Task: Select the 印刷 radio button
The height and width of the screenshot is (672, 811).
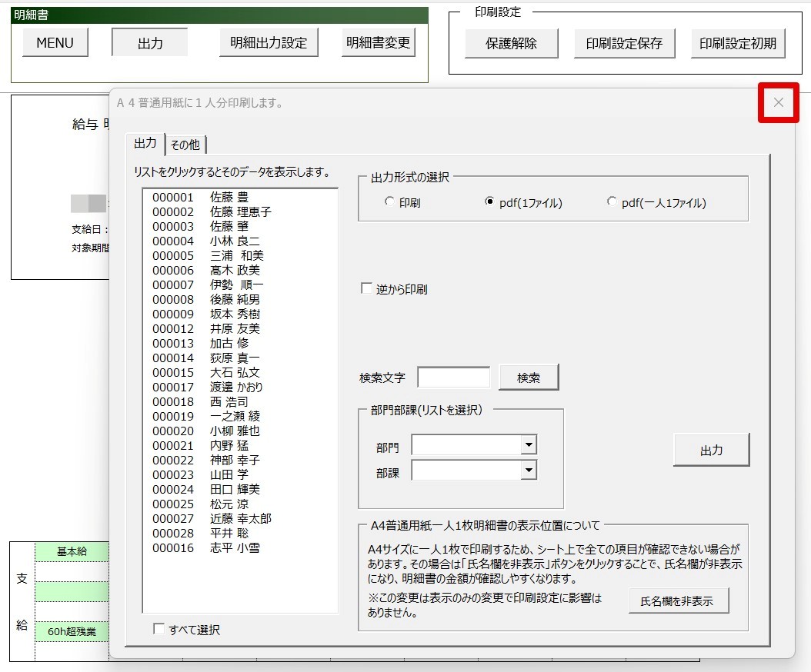Action: (389, 201)
